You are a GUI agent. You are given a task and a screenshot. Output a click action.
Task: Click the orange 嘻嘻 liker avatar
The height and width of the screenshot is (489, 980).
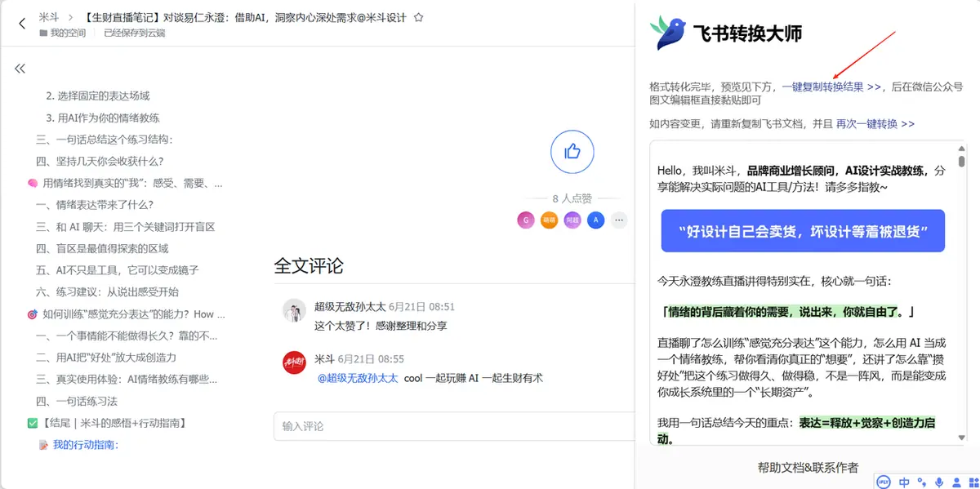[x=549, y=220]
